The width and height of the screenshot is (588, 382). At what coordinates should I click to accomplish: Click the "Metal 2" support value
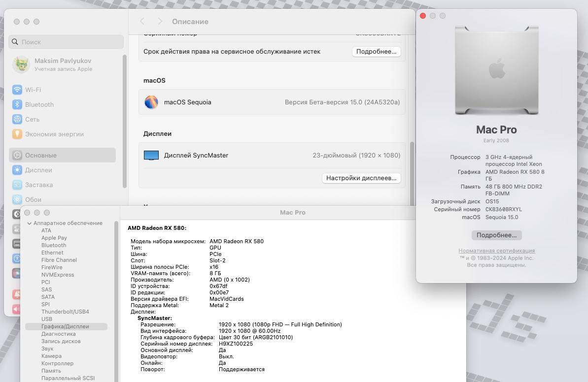(219, 305)
